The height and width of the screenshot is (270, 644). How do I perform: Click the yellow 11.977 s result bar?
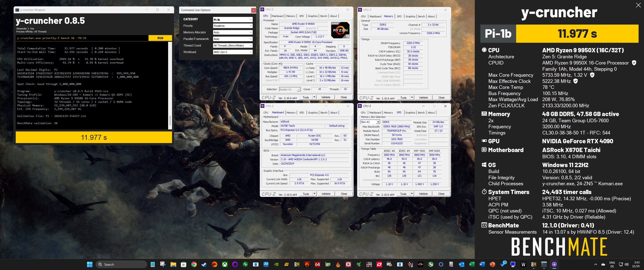(94, 137)
